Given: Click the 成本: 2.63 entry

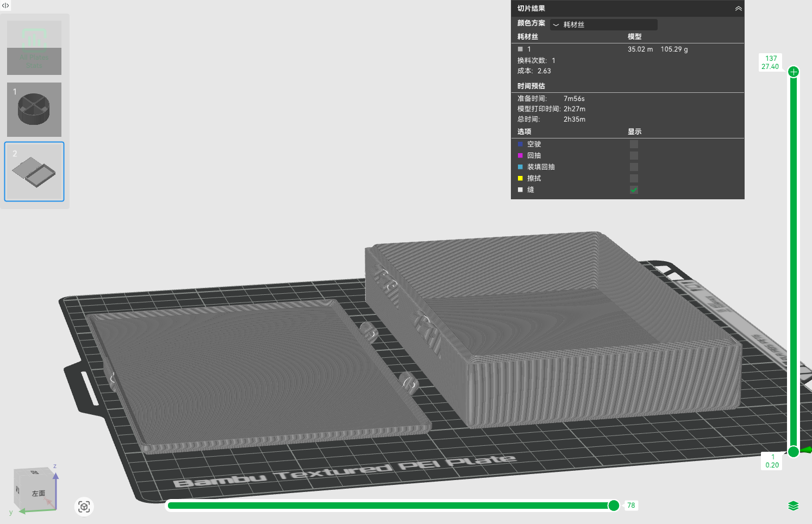Looking at the screenshot, I should tap(534, 71).
